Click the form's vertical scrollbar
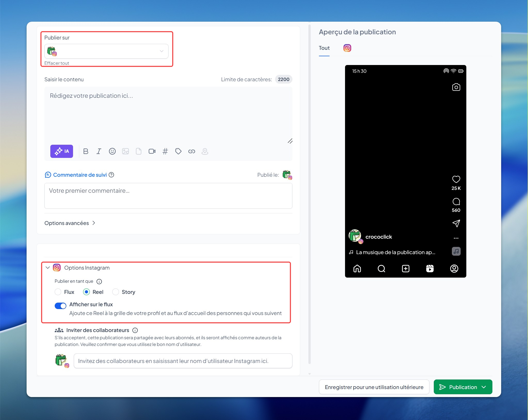 tap(309, 194)
